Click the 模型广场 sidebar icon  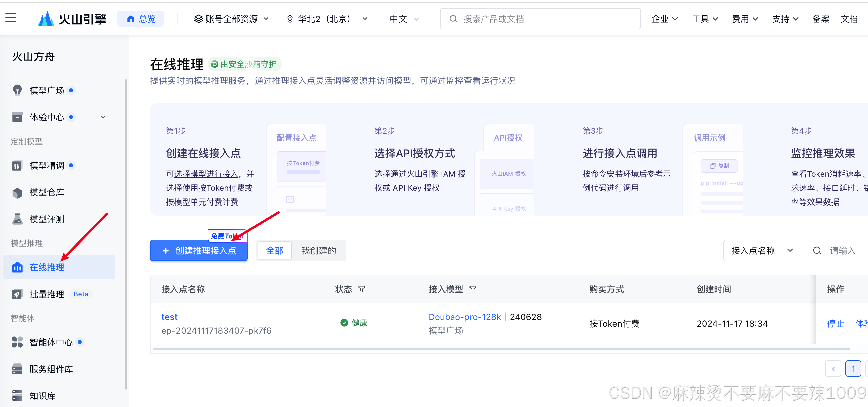[x=17, y=90]
